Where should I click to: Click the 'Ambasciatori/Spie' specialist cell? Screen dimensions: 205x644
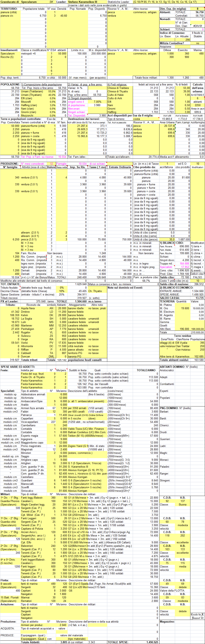click(32, 402)
